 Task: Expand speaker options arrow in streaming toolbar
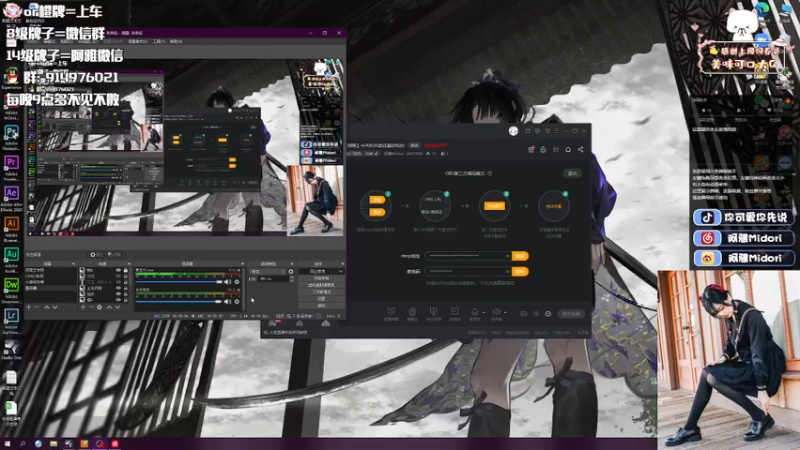(x=505, y=312)
